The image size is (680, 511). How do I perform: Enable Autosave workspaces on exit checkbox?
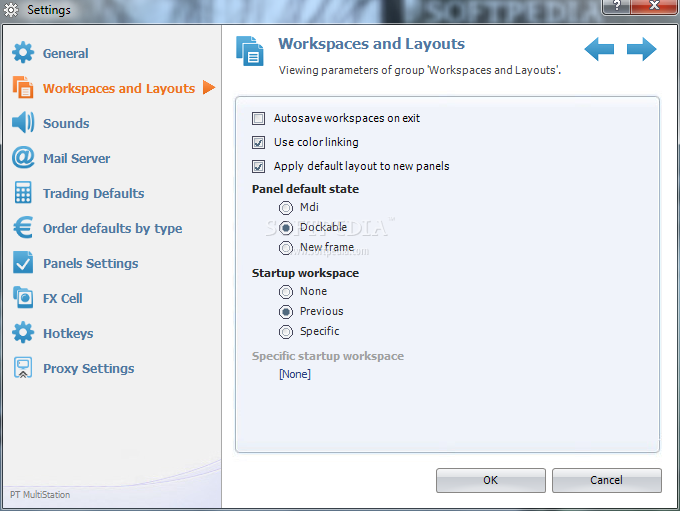[258, 118]
